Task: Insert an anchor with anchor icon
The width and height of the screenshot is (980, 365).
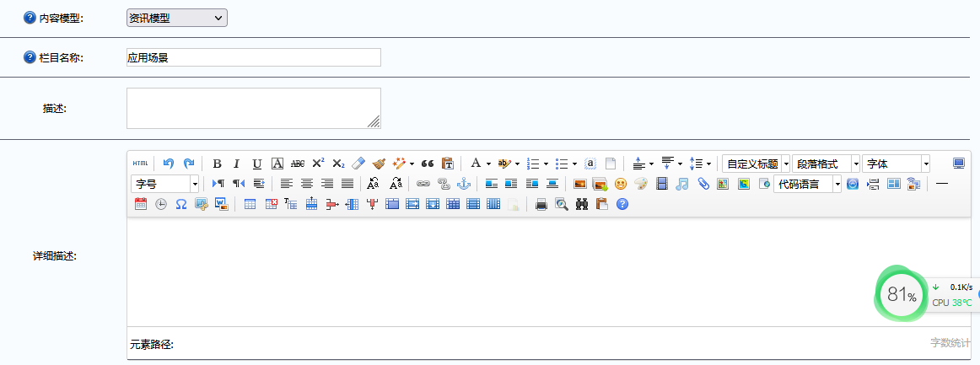Action: click(x=463, y=184)
